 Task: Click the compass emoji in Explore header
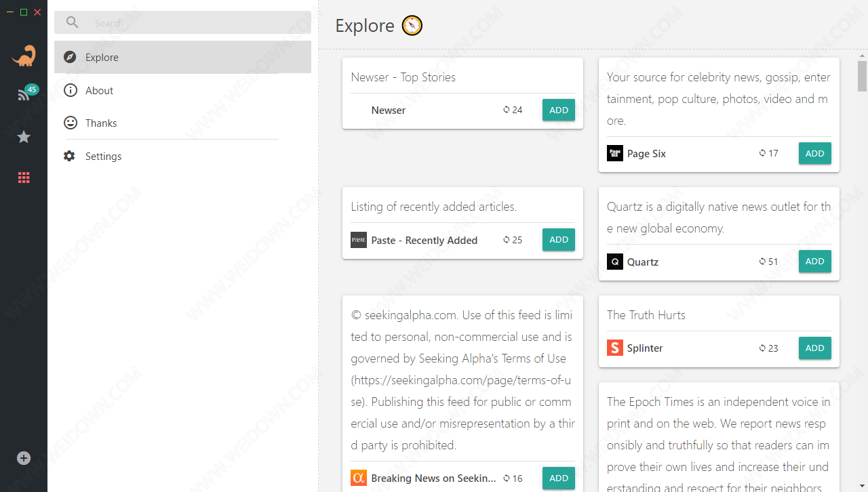coord(412,26)
